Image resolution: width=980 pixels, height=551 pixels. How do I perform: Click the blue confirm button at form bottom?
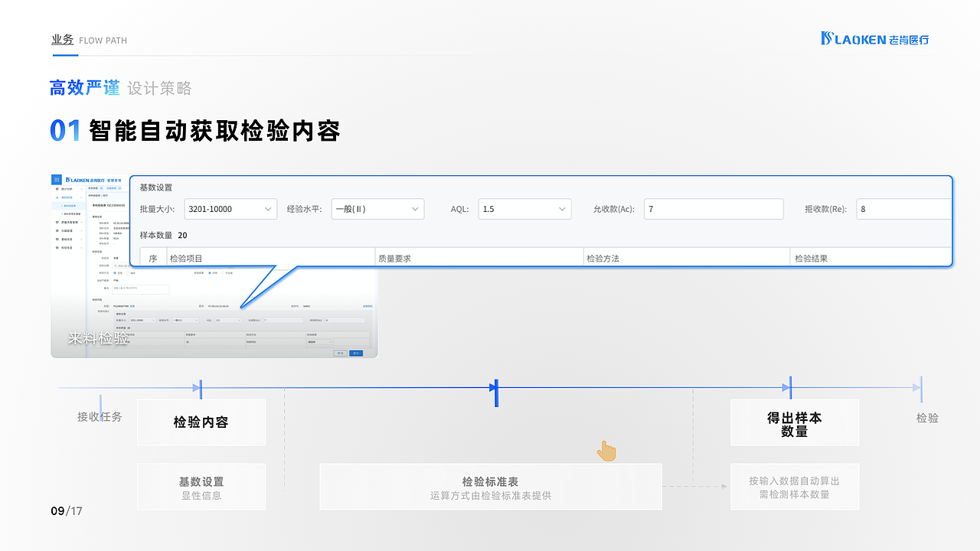pyautogui.click(x=357, y=353)
